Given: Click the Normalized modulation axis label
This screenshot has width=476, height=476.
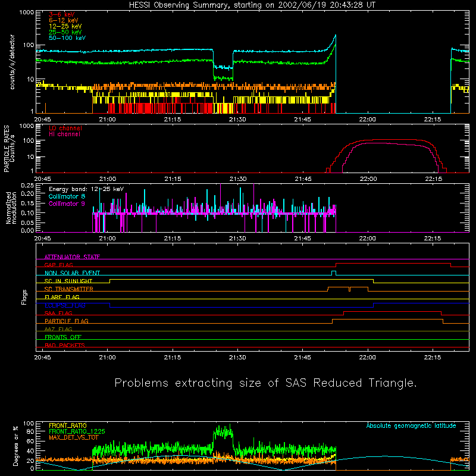Looking at the screenshot, I should [11, 208].
